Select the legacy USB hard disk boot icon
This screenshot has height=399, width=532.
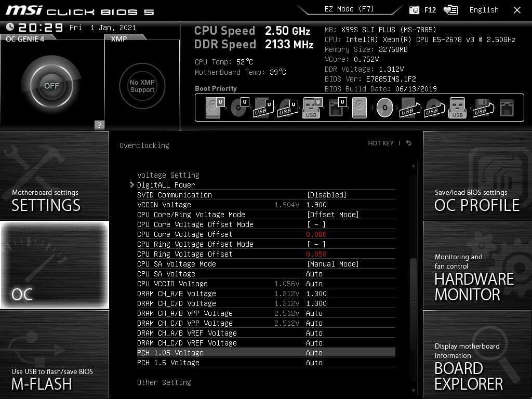pyautogui.click(x=409, y=108)
